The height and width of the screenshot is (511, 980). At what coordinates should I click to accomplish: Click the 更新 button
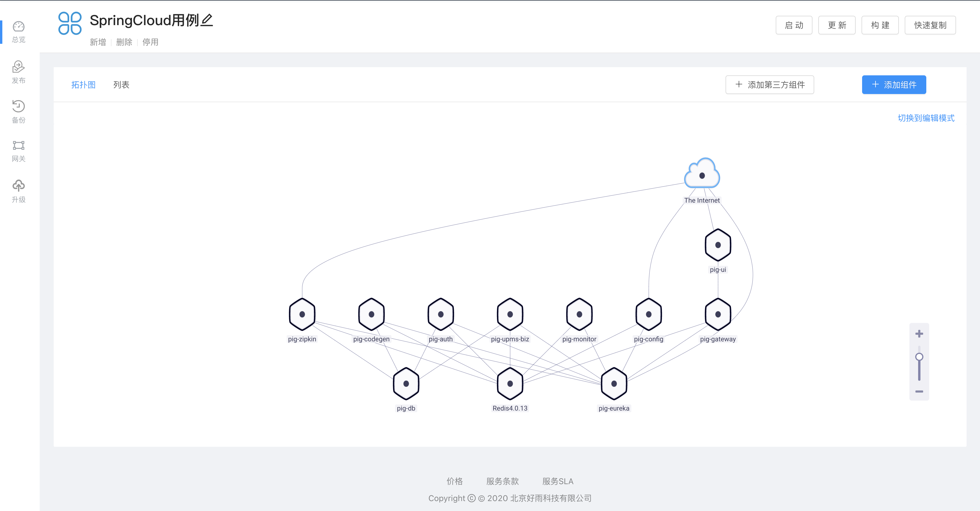pyautogui.click(x=837, y=25)
